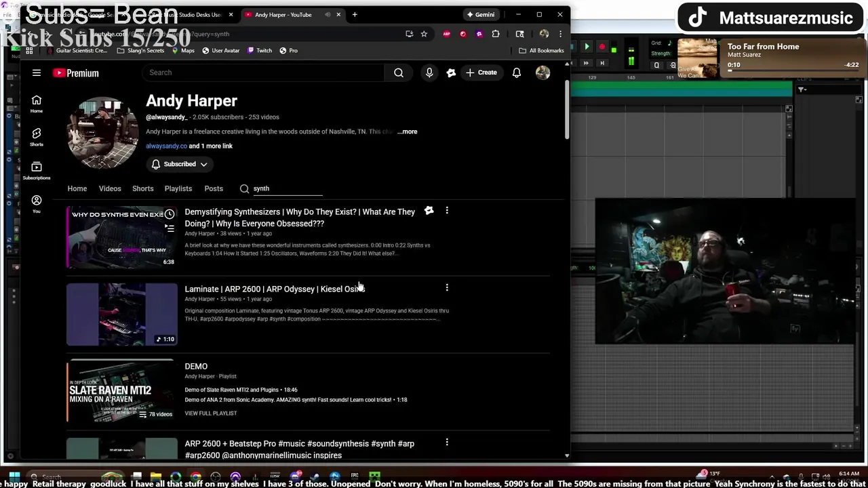Click the search magnifier button

coord(399,73)
